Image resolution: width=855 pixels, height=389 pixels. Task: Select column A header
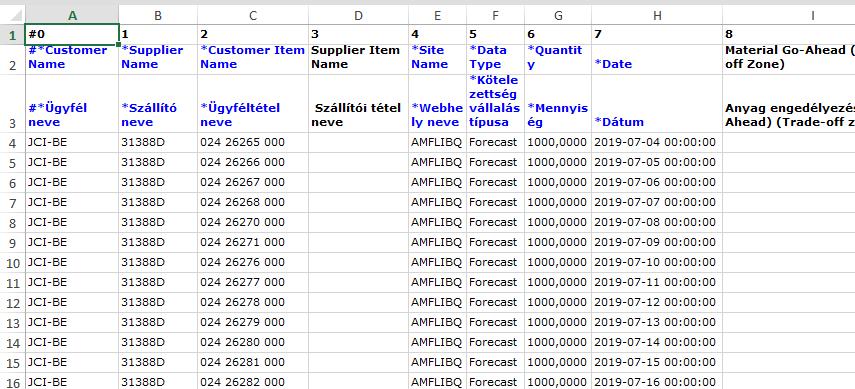click(x=72, y=15)
